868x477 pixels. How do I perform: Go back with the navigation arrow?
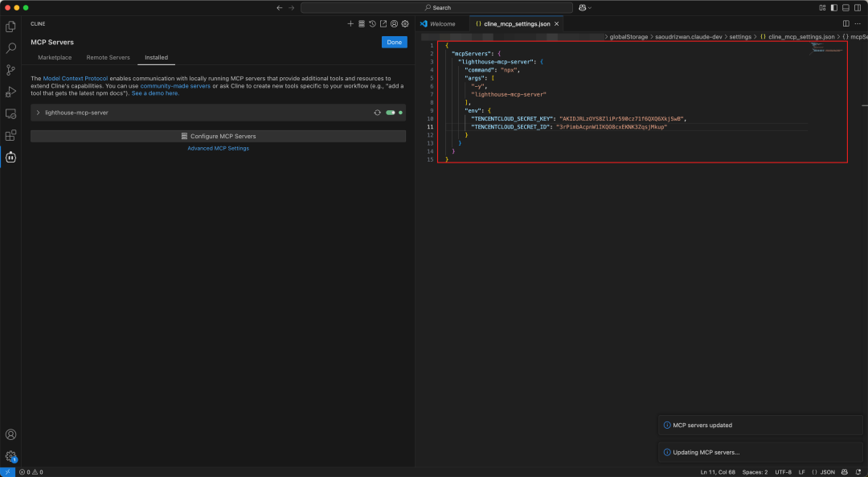280,8
